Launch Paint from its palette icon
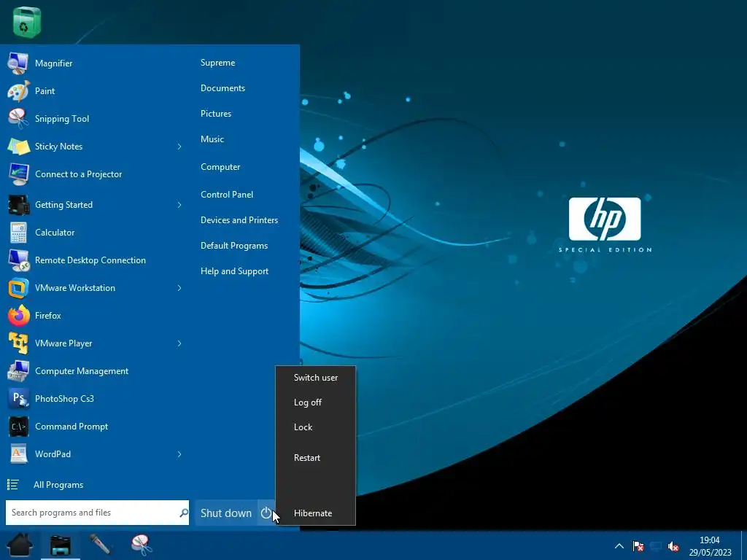 point(18,91)
